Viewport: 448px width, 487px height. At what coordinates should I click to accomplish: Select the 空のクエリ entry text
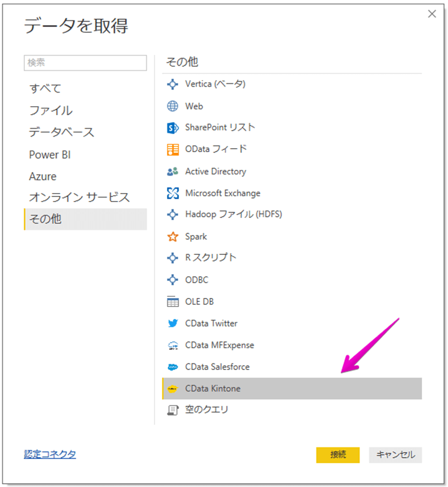pos(206,410)
